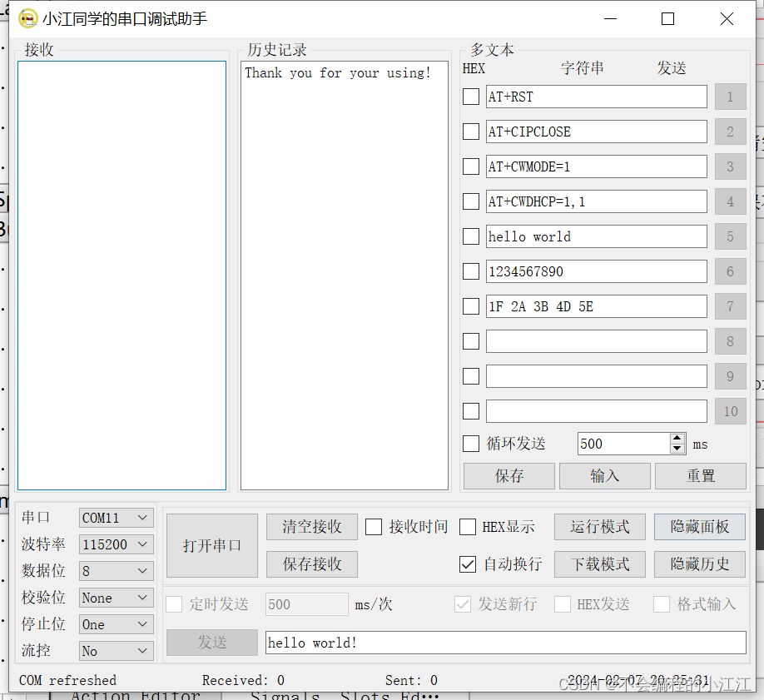The height and width of the screenshot is (700, 764).
Task: Click the send button numbered 10
Action: click(x=731, y=411)
